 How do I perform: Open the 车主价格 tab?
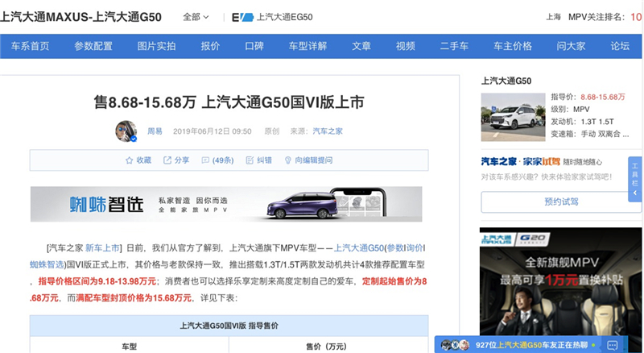513,46
